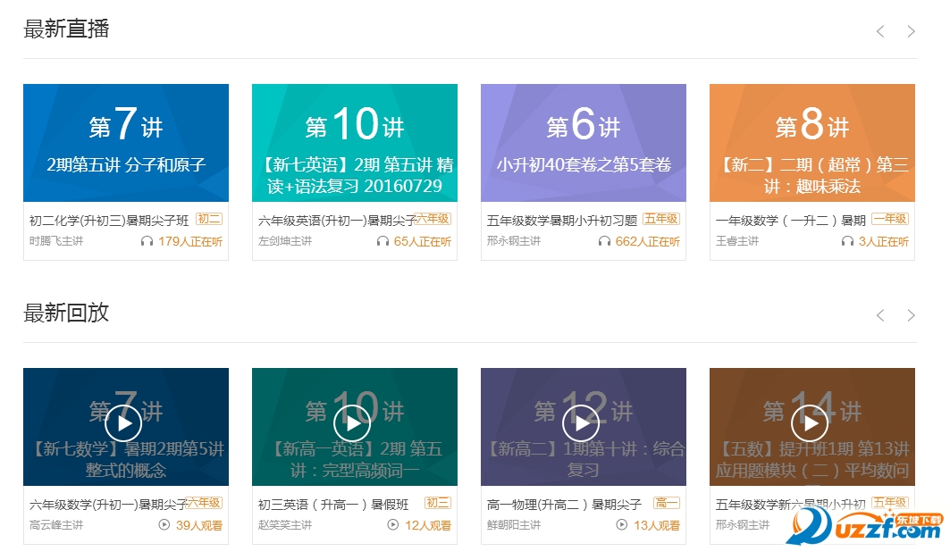
Task: Click headphone icon beside 662人正在听
Action: click(x=604, y=241)
